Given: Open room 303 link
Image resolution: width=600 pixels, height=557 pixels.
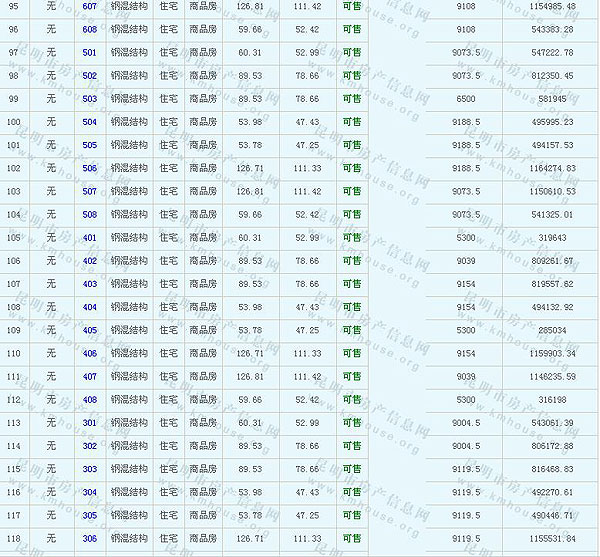Looking at the screenshot, I should [90, 468].
